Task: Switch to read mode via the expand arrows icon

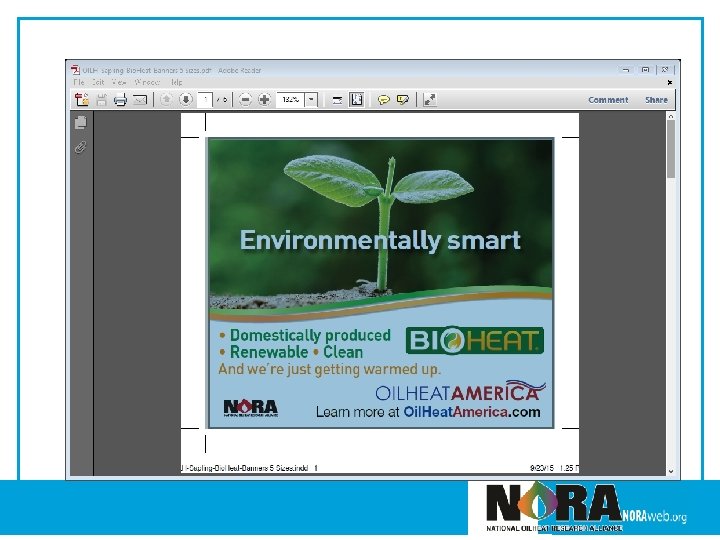Action: (430, 99)
